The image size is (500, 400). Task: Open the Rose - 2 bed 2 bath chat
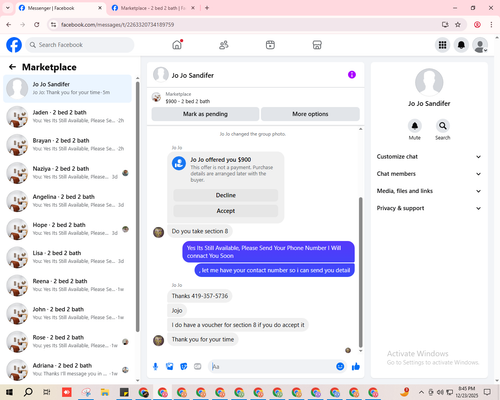tap(67, 342)
